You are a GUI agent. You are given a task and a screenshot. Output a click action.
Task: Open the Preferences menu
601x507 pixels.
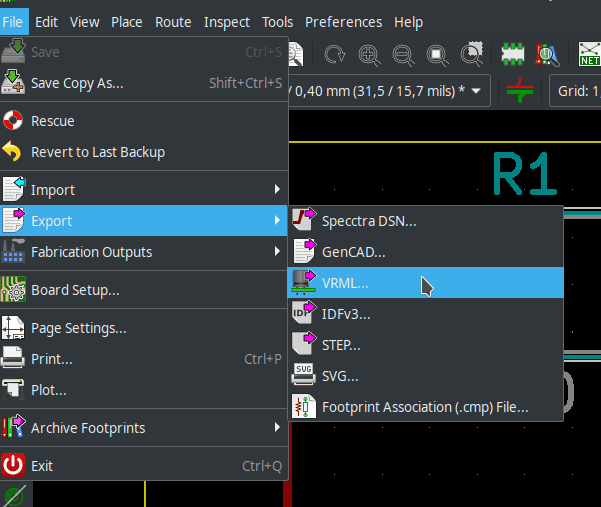pos(343,22)
